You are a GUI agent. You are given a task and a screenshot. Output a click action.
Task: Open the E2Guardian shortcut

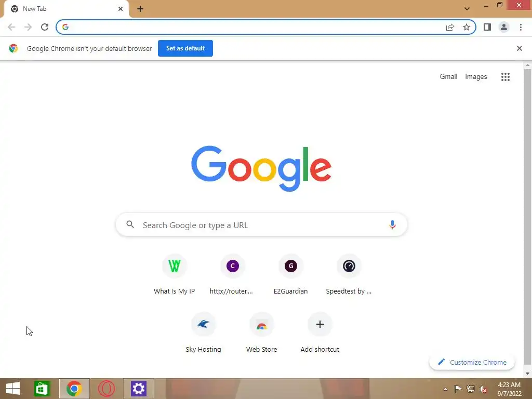pyautogui.click(x=291, y=275)
